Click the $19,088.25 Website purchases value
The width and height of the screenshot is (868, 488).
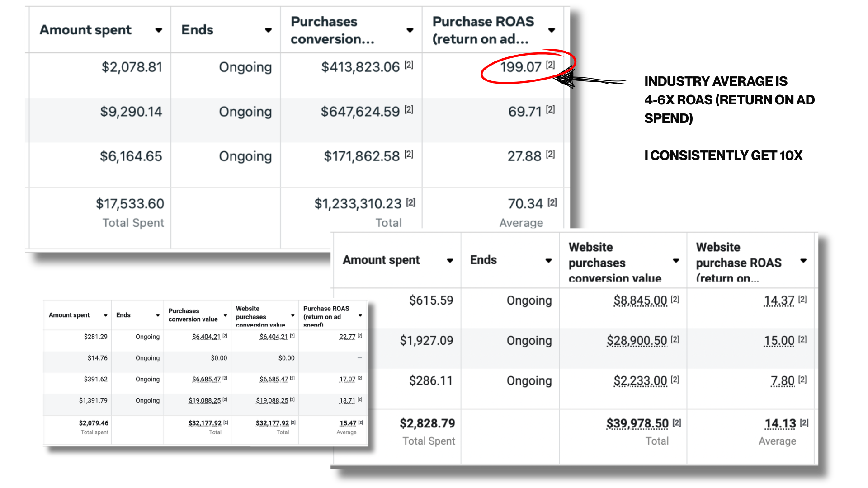point(272,400)
